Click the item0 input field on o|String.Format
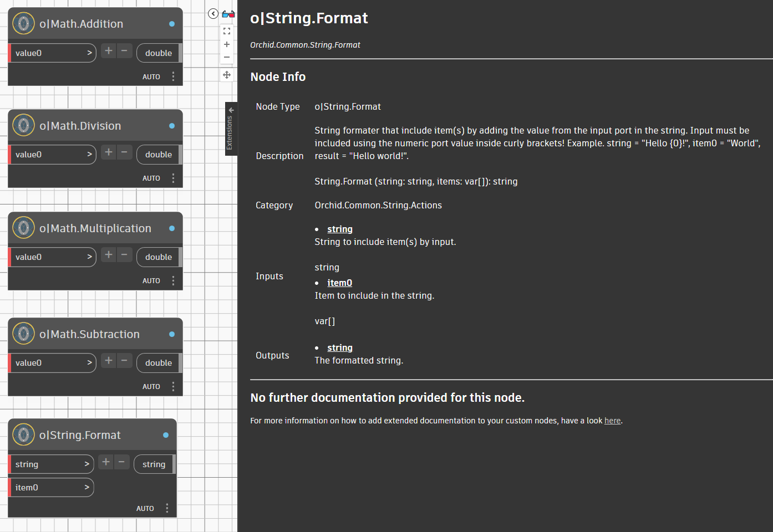This screenshot has width=773, height=532. (50, 487)
